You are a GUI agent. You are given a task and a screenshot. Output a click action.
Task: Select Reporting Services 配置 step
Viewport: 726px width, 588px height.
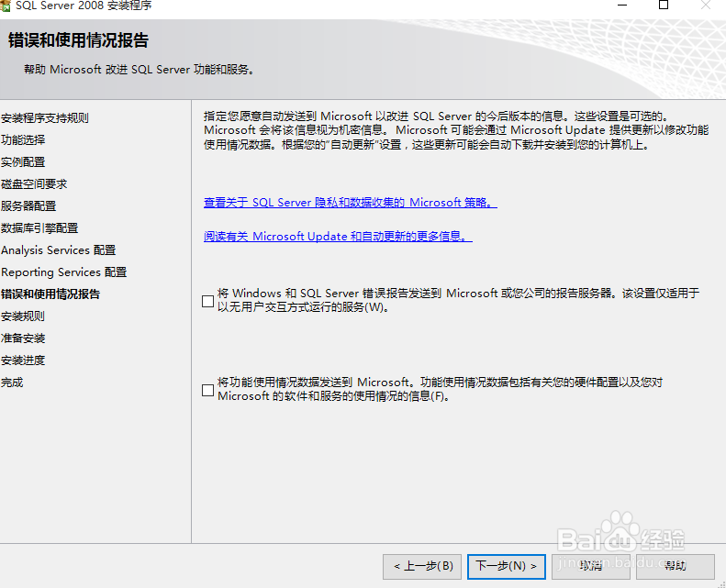click(64, 272)
